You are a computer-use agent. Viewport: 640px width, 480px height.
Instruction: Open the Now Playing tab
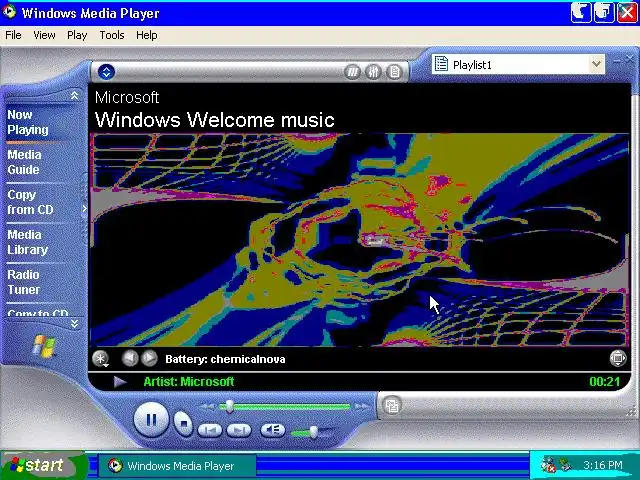click(28, 122)
